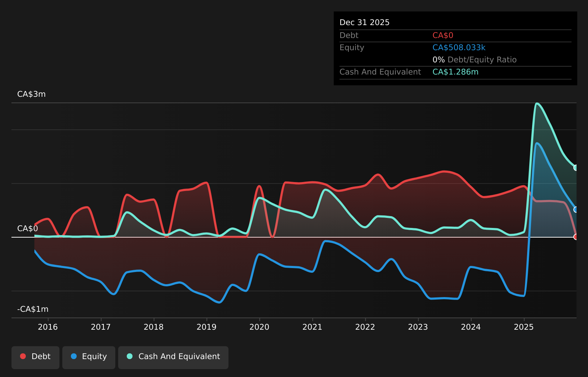Click the teal Cash endpoint marker
The image size is (588, 377).
576,168
